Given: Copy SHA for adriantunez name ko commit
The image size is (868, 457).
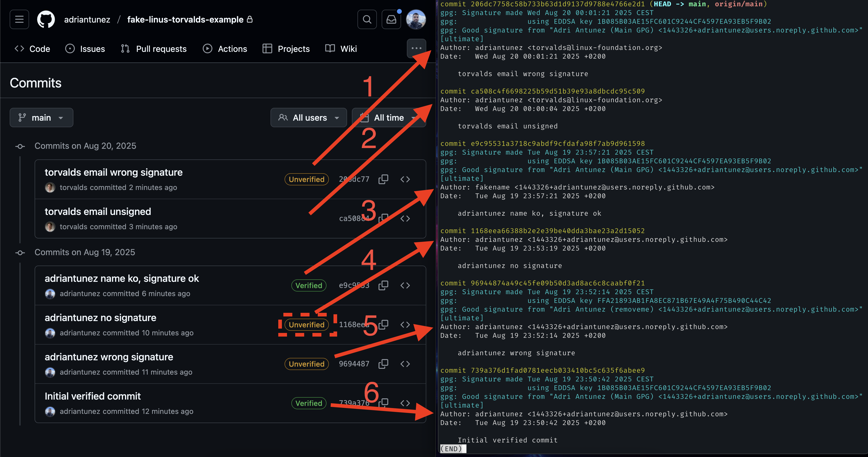Looking at the screenshot, I should [x=383, y=285].
